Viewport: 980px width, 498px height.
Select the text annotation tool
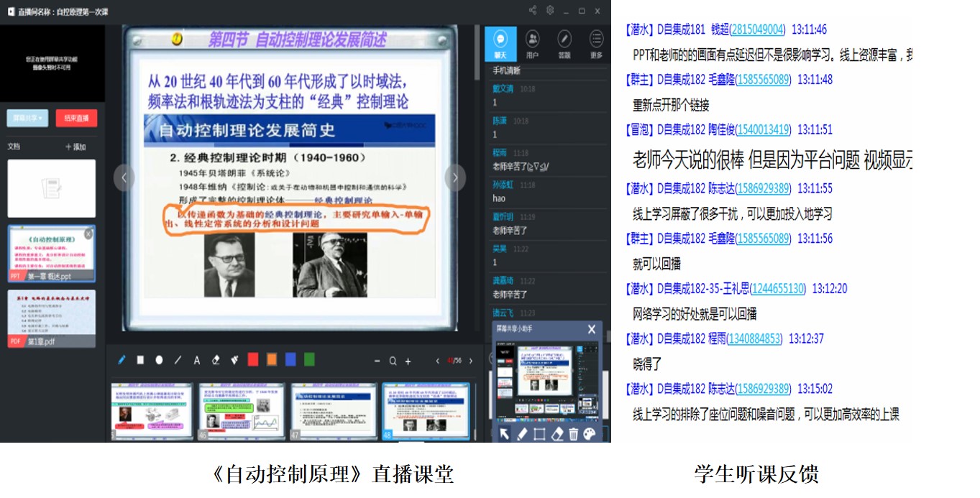click(x=197, y=360)
